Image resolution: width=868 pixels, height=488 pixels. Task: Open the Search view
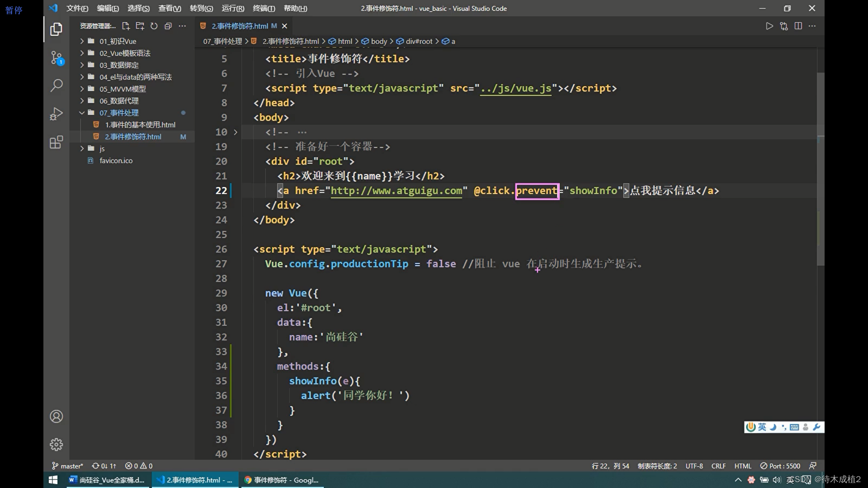point(56,85)
